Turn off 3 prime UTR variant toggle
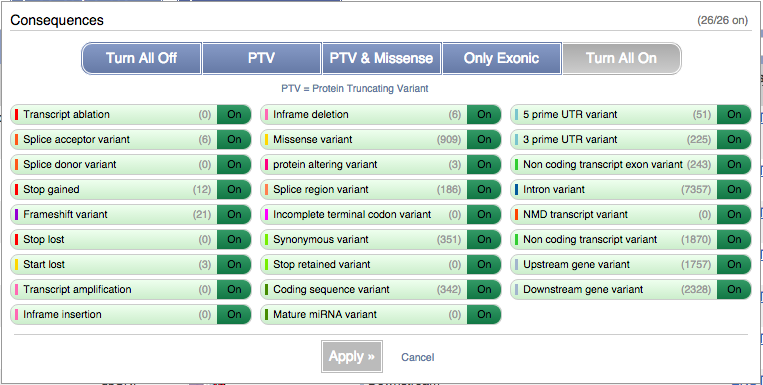 point(734,140)
